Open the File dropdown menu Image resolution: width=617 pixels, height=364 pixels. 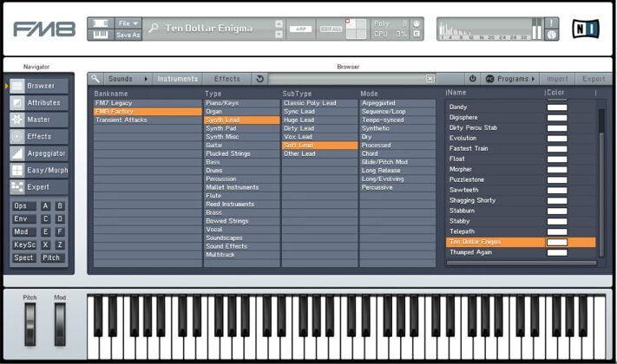coord(128,23)
